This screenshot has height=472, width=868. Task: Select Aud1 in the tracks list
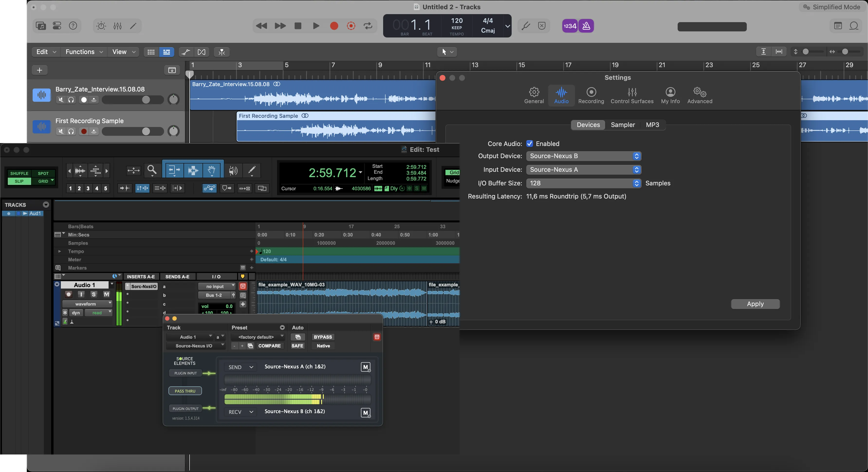tap(35, 213)
